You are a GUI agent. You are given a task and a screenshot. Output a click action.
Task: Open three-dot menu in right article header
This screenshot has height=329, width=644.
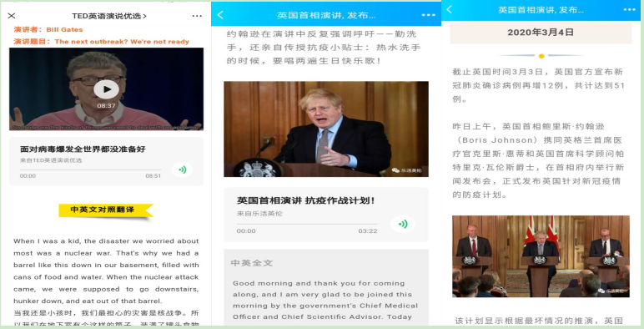tap(630, 9)
